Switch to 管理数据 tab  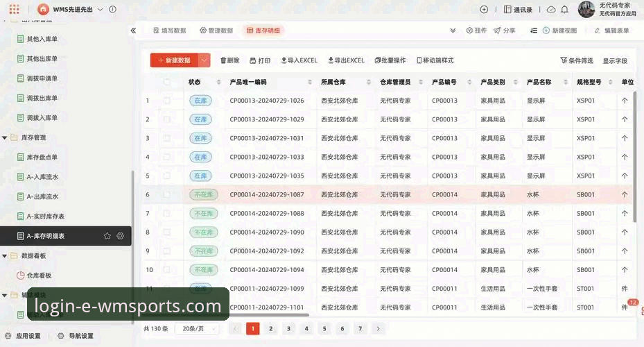pyautogui.click(x=216, y=31)
